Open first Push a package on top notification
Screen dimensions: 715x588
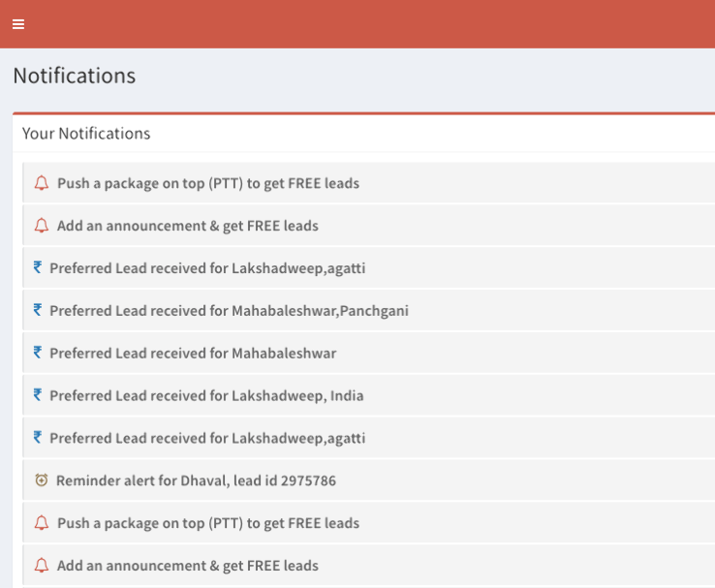point(369,183)
